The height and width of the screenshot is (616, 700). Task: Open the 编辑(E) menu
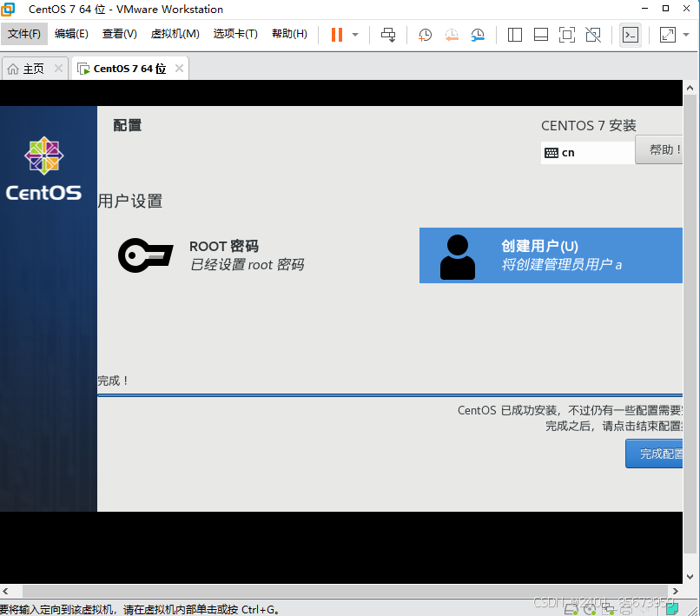[71, 34]
